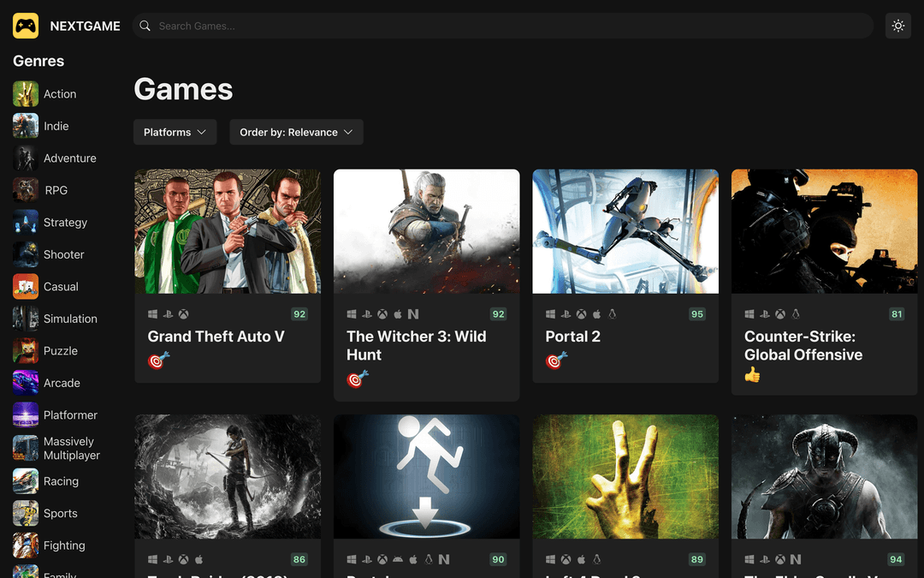This screenshot has height=578, width=924.
Task: Click the Portal 2 cover image
Action: (625, 231)
